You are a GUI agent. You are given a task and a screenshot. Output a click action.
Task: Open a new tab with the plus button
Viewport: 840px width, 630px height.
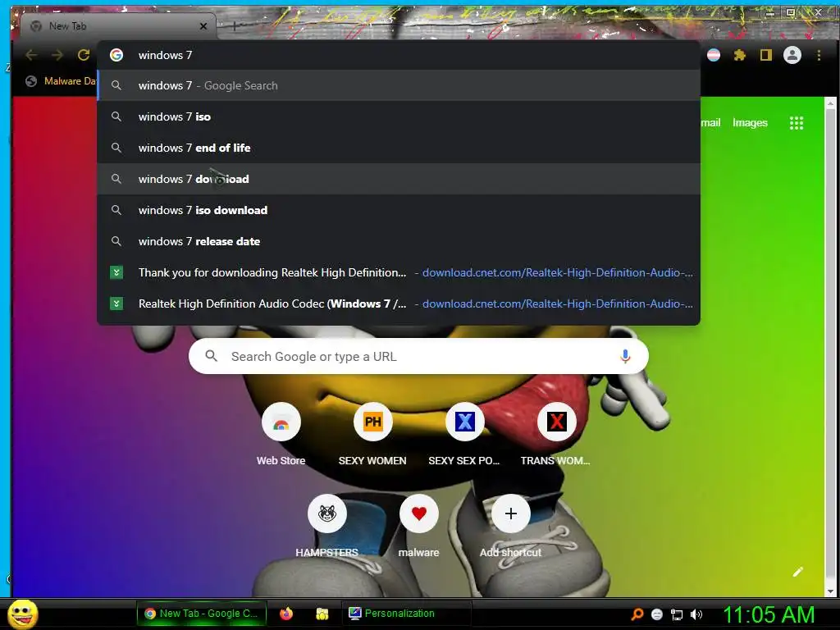(235, 25)
